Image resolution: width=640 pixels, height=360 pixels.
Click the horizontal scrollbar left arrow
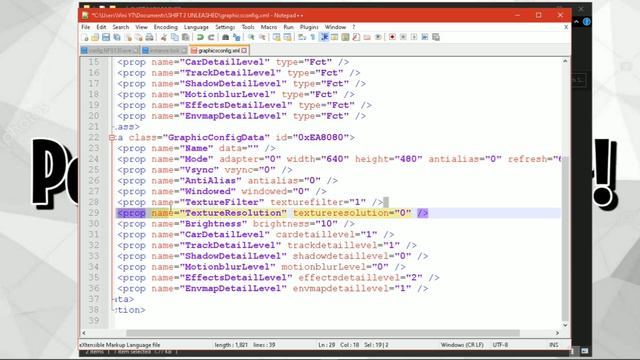pos(84,333)
